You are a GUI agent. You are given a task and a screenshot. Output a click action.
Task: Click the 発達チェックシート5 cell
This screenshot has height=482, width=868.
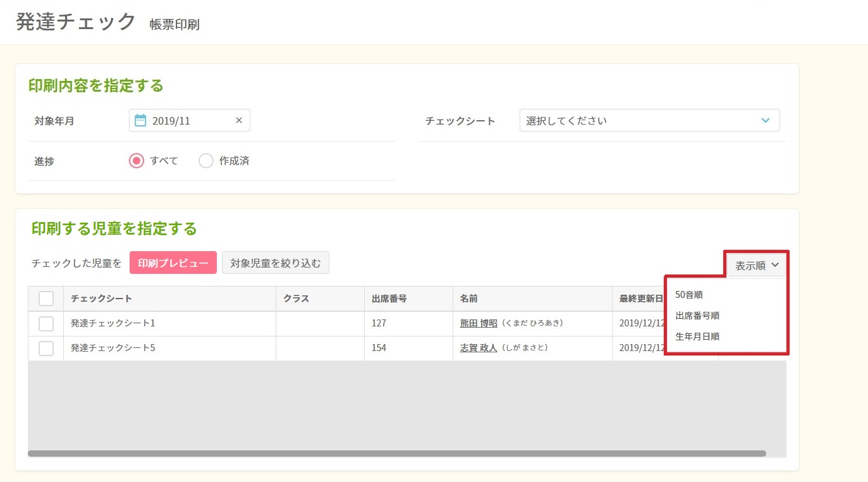pyautogui.click(x=169, y=348)
